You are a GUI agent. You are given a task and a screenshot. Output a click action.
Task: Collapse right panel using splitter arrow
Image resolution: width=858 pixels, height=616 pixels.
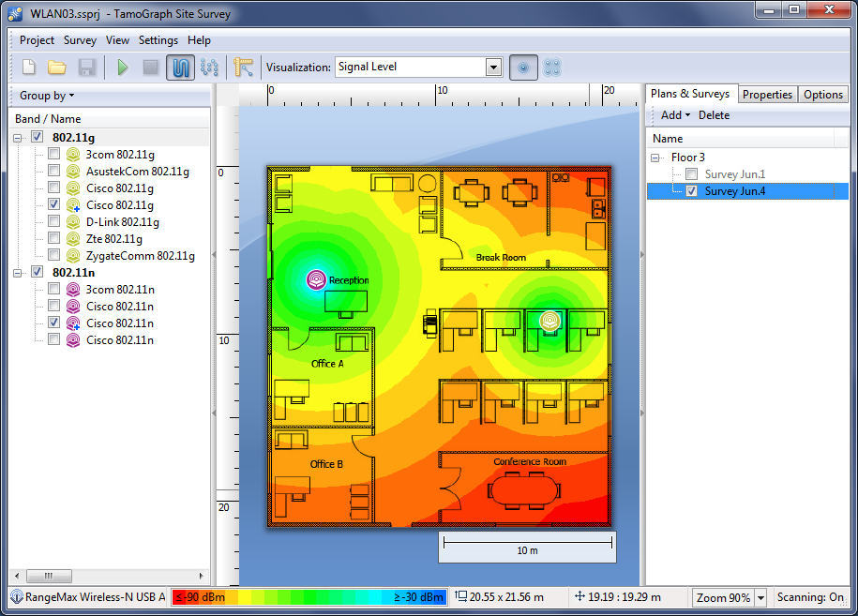point(642,254)
